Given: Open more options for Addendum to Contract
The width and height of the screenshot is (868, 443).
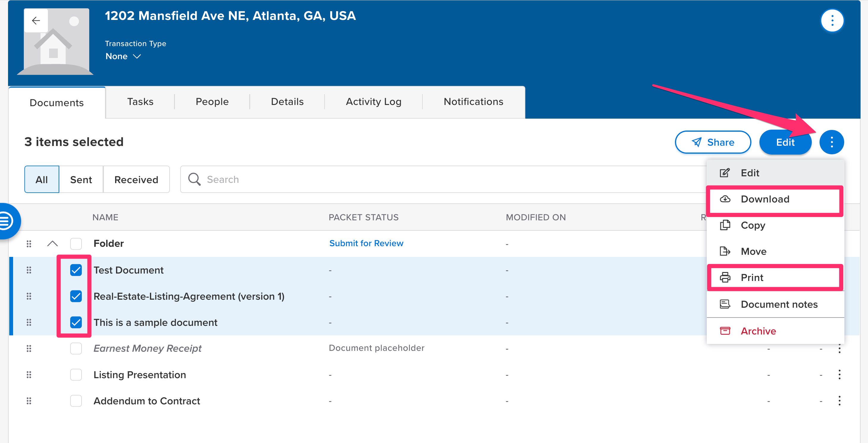Looking at the screenshot, I should [839, 400].
